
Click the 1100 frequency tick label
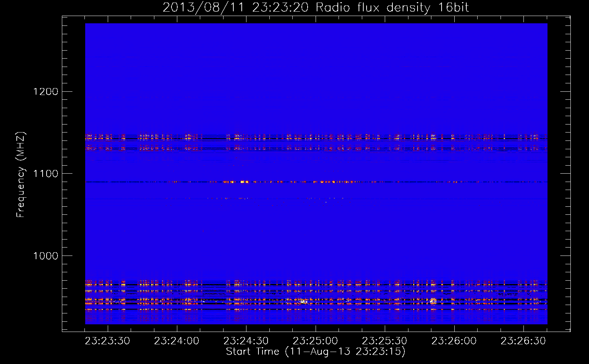point(46,174)
